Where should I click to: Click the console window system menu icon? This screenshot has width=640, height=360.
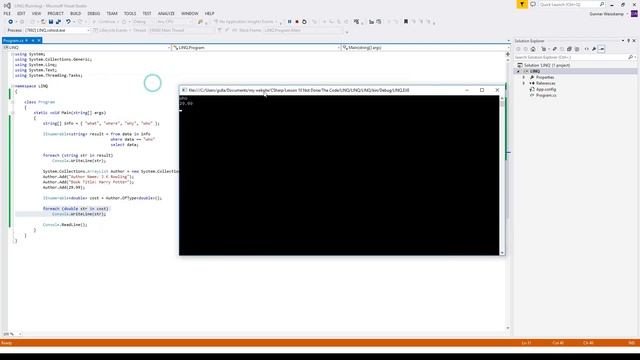[184, 90]
